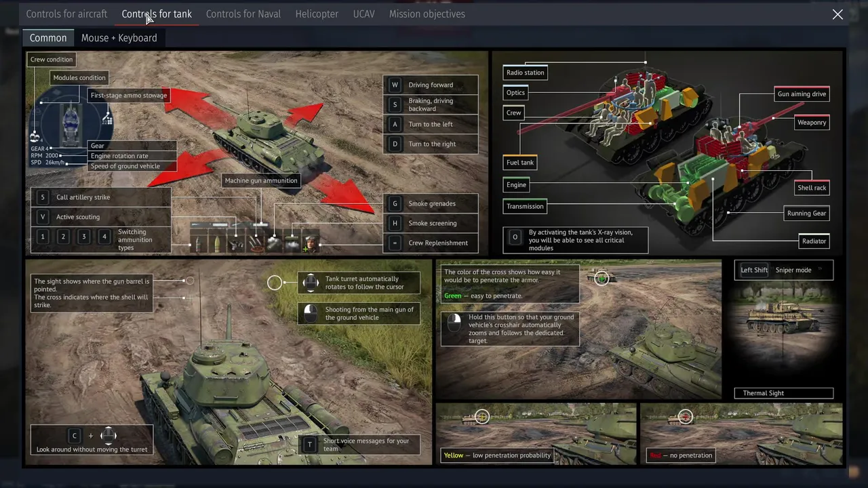Click the Machine gun ammunition label

(x=261, y=181)
